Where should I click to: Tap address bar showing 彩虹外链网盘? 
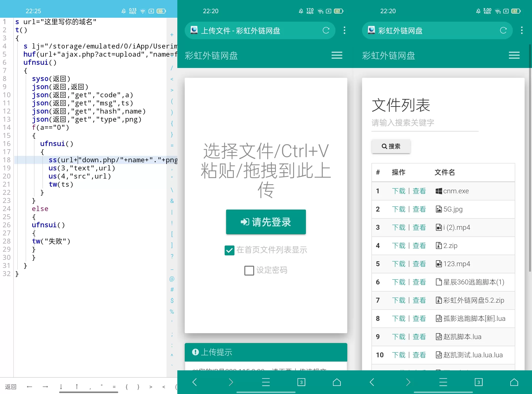[x=437, y=30]
